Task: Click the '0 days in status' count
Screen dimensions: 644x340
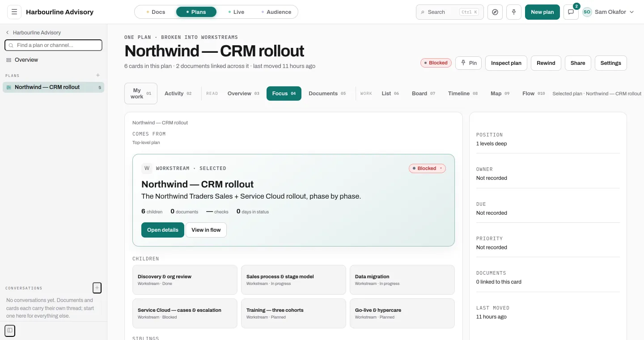Action: tap(253, 211)
